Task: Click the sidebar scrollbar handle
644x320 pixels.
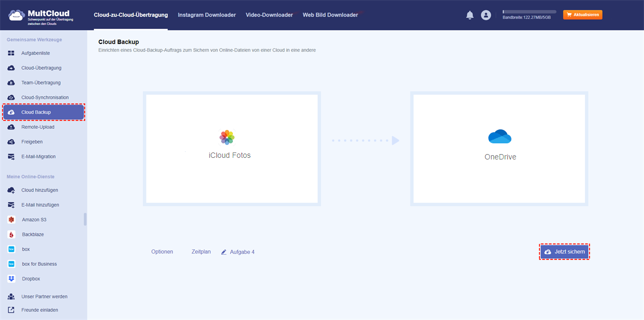Action: tap(85, 220)
